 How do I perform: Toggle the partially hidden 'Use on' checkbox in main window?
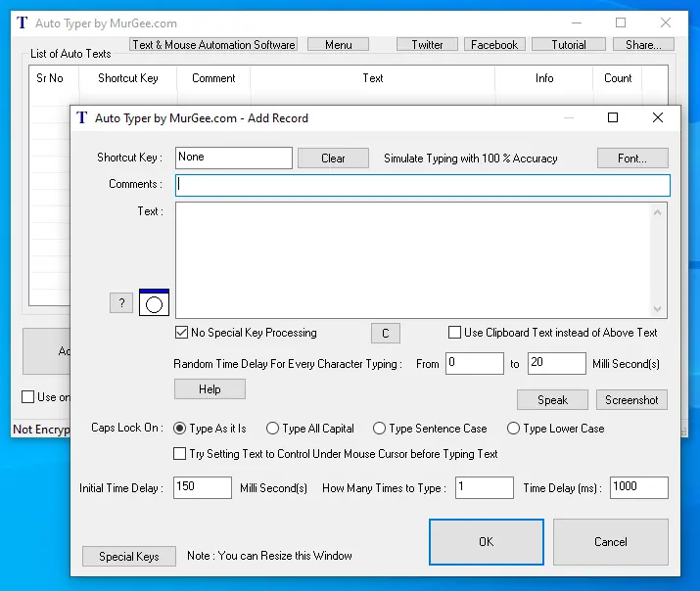click(27, 397)
